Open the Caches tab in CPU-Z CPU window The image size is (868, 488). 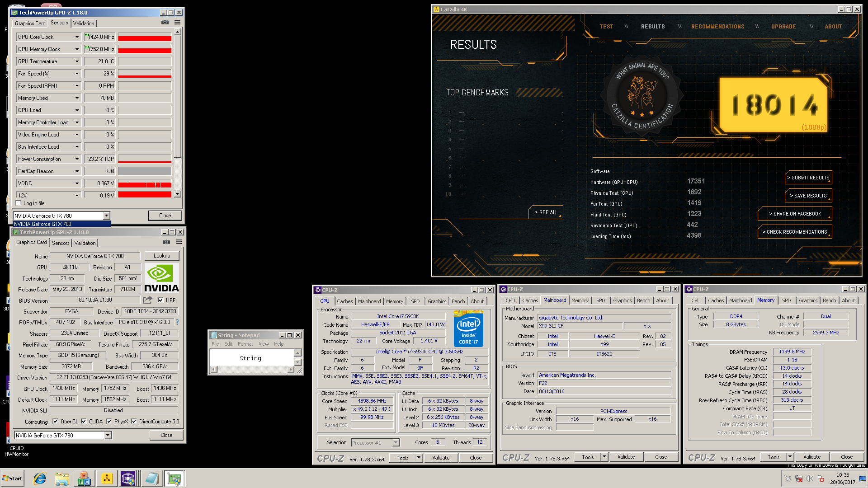coord(344,301)
